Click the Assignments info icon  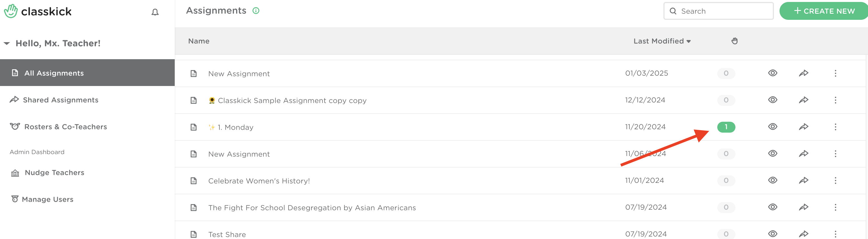click(x=256, y=11)
